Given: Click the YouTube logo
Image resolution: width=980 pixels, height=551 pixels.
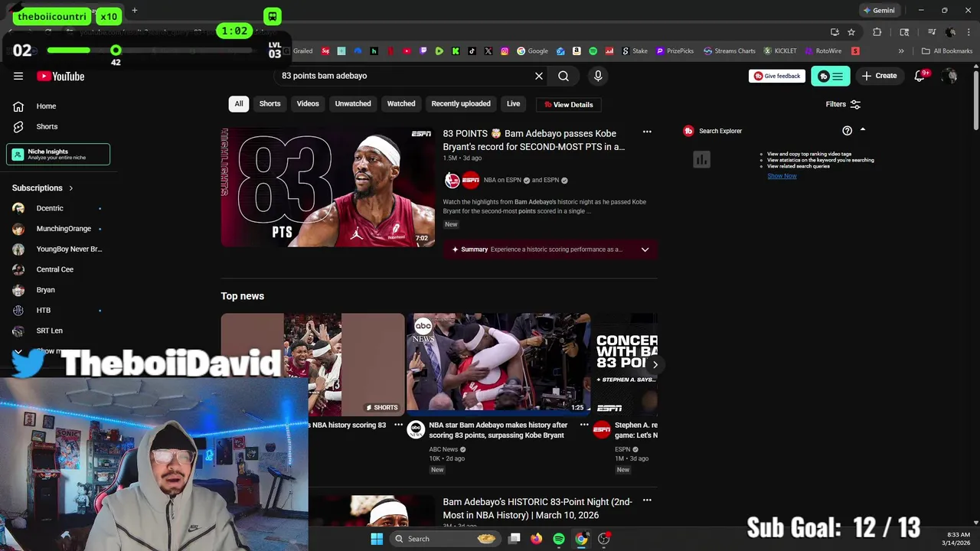Looking at the screenshot, I should point(60,76).
